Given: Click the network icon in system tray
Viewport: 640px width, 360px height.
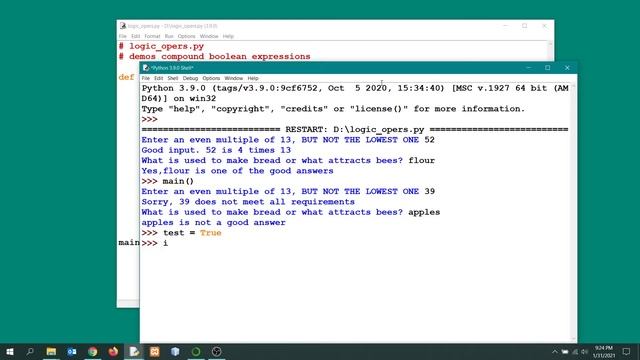Looking at the screenshot, I should [575, 351].
